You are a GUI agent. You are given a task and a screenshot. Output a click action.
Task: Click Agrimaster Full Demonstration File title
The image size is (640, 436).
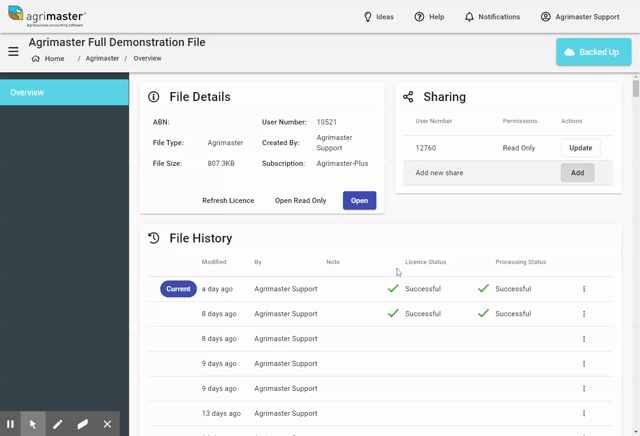click(117, 42)
